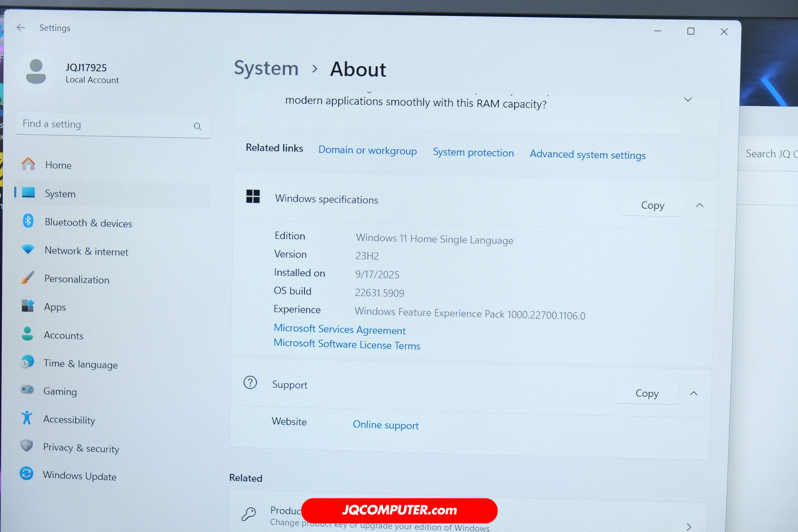Click the back arrow in Settings

(x=21, y=28)
